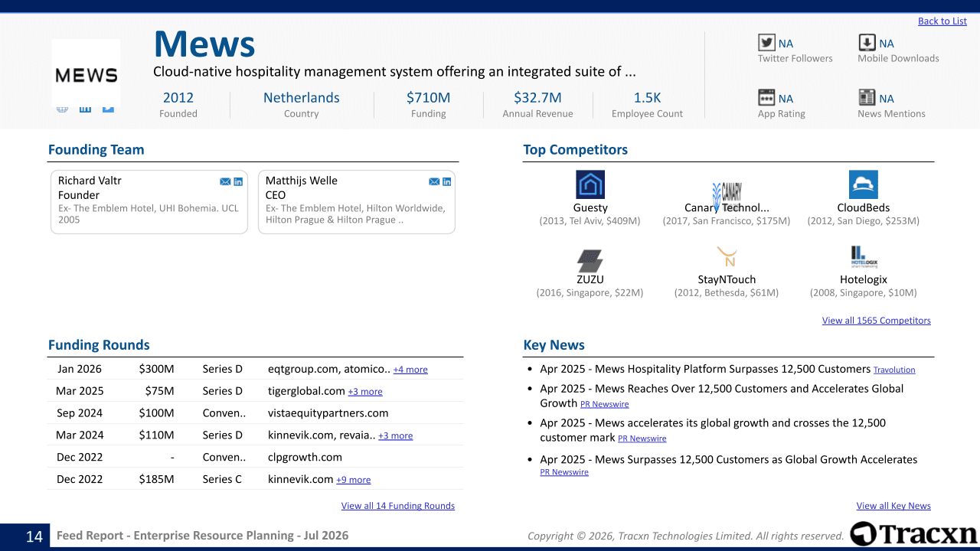
Task: Click the Netherlands country value
Action: tap(302, 97)
